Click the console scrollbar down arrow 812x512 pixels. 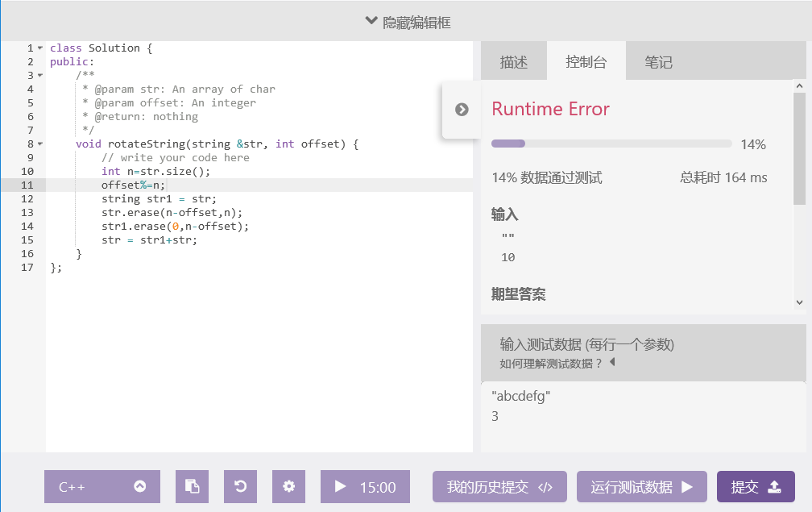(x=799, y=302)
